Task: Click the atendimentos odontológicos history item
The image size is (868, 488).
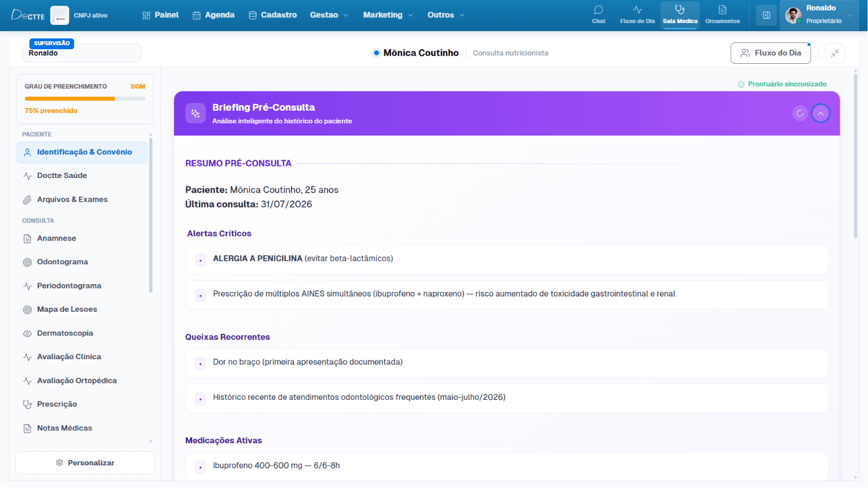Action: tap(507, 398)
